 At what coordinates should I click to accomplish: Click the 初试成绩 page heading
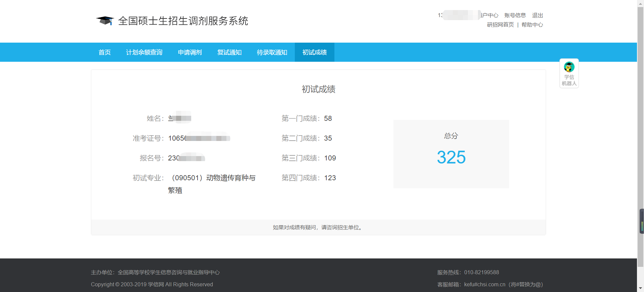[x=319, y=89]
